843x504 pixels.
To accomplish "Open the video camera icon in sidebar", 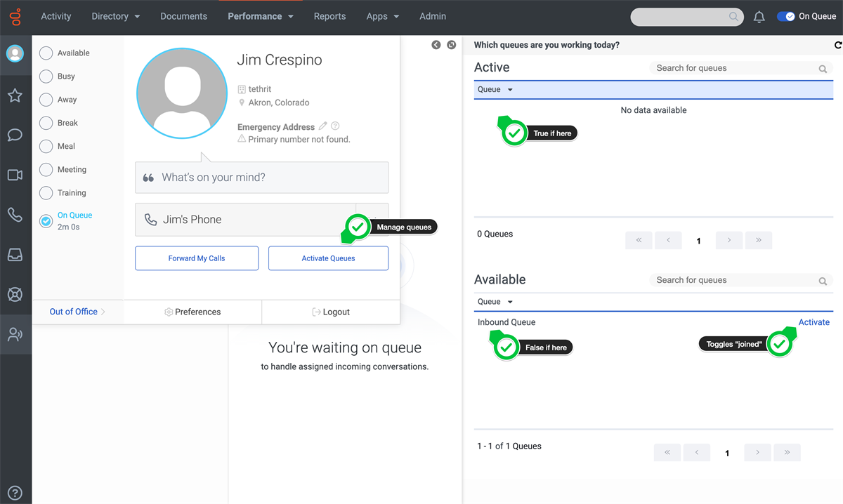I will coord(15,175).
